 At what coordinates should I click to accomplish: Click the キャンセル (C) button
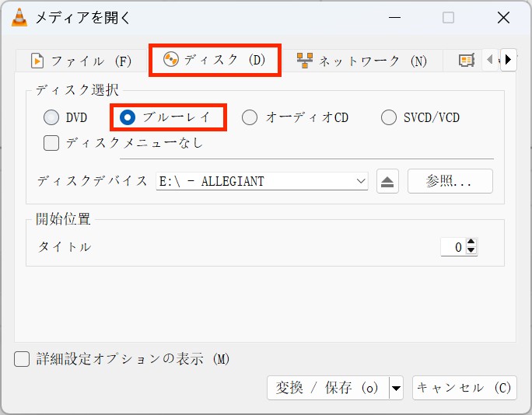click(464, 388)
